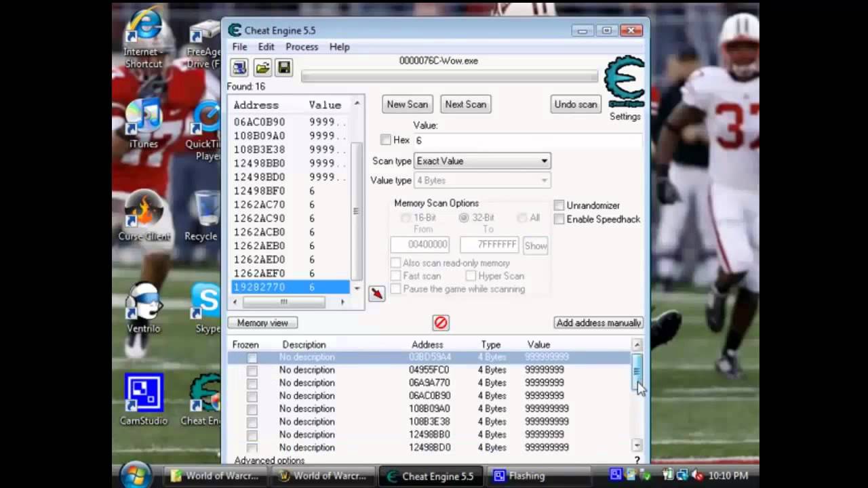
Task: Select found address 1262AC70
Action: 290,205
